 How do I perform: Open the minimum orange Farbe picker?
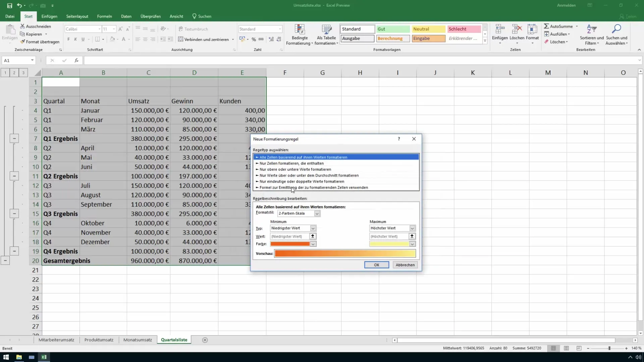[313, 244]
